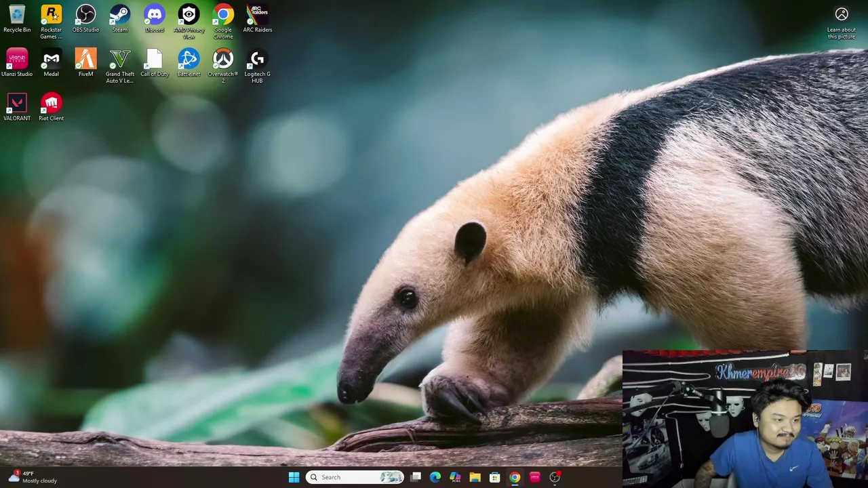Select the Call of Duty file icon
The image size is (868, 488).
[154, 63]
